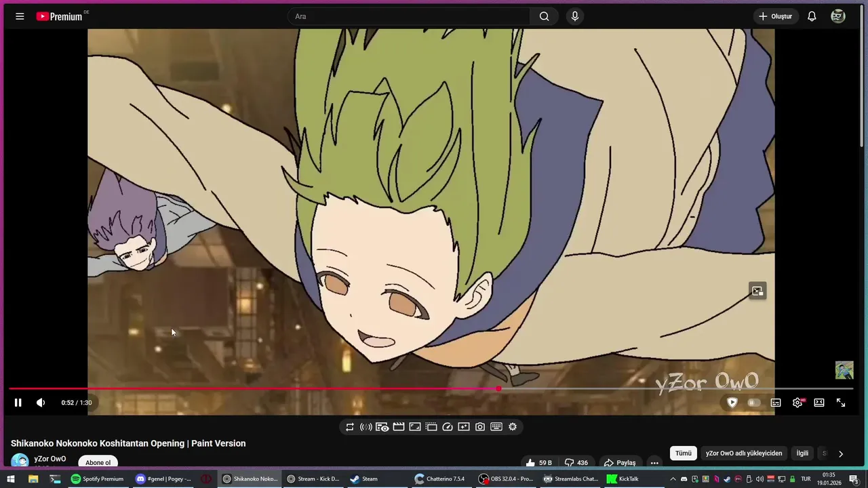Screen dimensions: 868x488
Task: Click the video title text
Action: pos(128,443)
